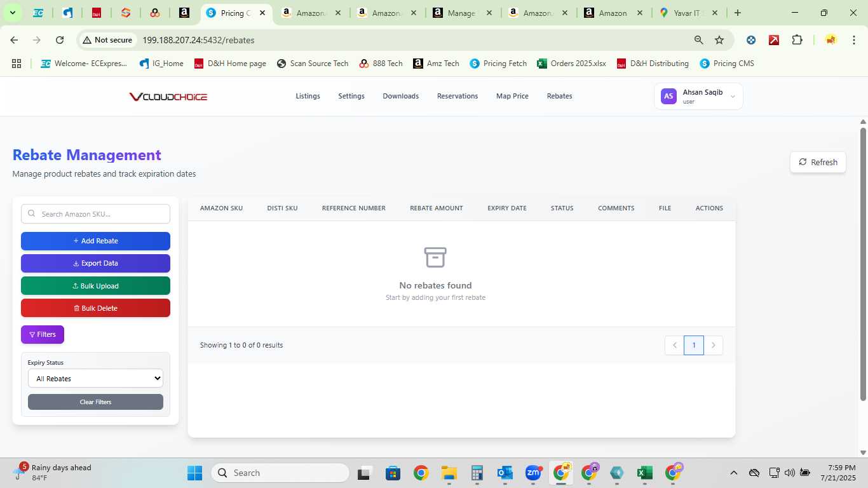Switch to the Yavar IT maps tab
The image size is (868, 488).
(690, 13)
